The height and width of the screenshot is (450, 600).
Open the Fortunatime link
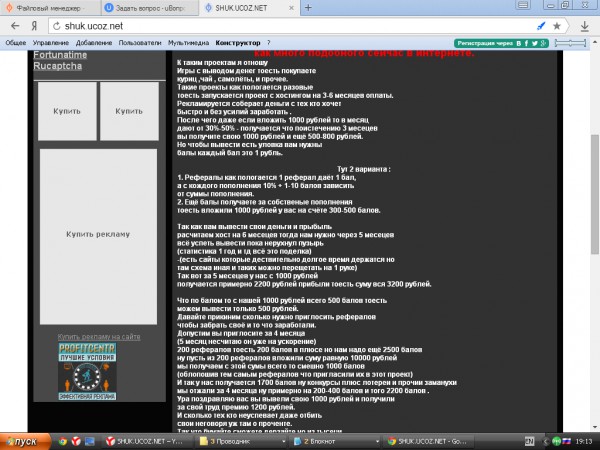click(x=60, y=55)
